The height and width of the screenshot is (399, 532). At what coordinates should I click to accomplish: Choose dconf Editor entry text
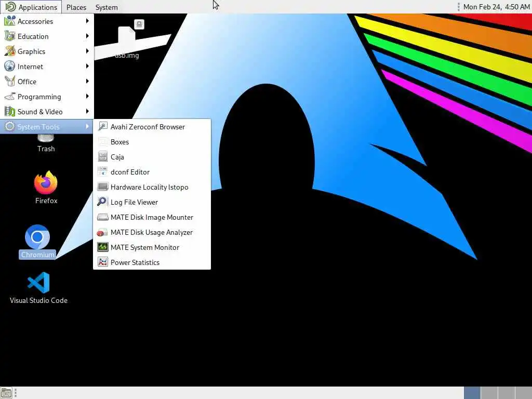(130, 172)
